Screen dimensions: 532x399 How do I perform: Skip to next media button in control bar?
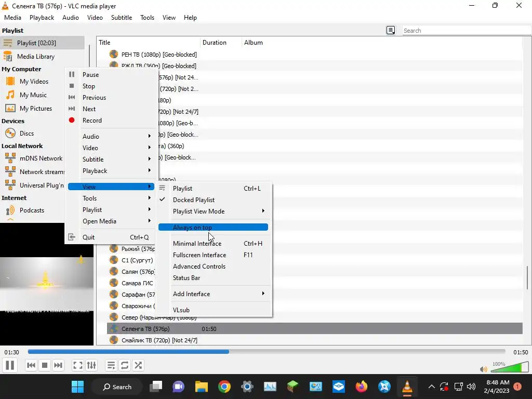click(x=58, y=365)
